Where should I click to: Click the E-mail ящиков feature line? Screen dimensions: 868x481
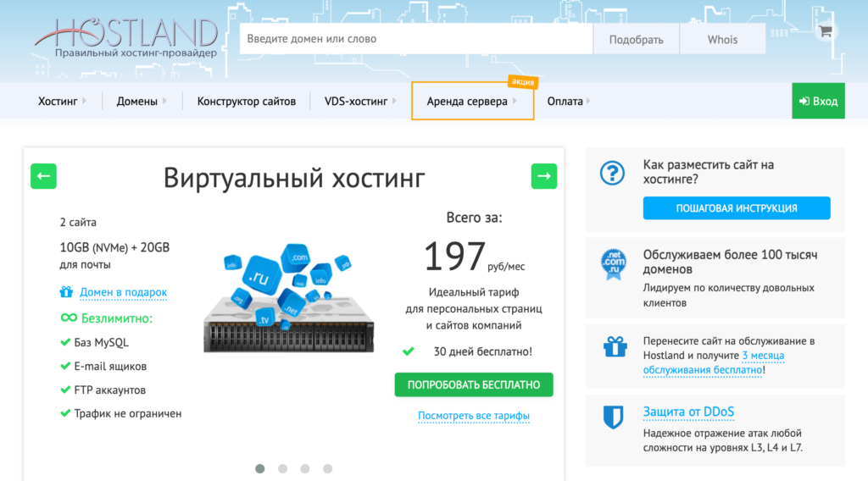tap(110, 366)
